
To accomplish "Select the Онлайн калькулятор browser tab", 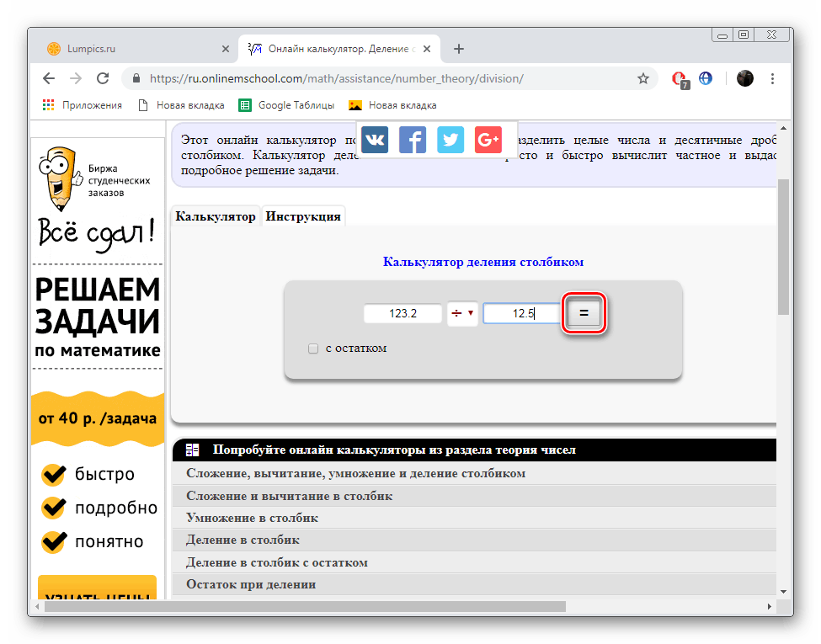I will pyautogui.click(x=339, y=49).
